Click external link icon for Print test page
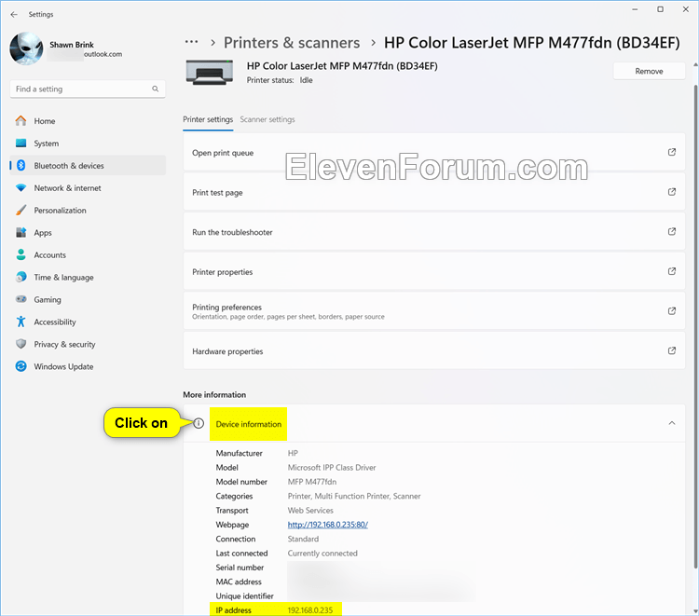The width and height of the screenshot is (699, 616). (672, 192)
